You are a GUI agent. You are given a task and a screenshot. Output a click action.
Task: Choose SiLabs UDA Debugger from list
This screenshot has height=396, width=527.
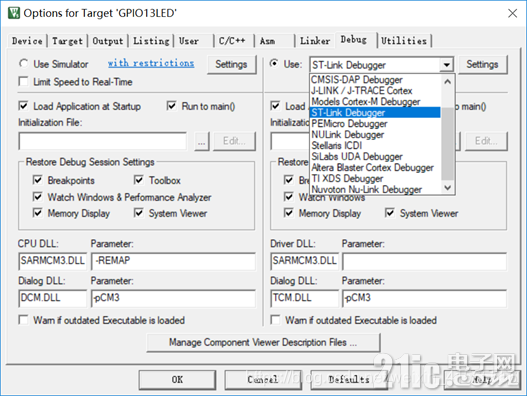tap(375, 157)
